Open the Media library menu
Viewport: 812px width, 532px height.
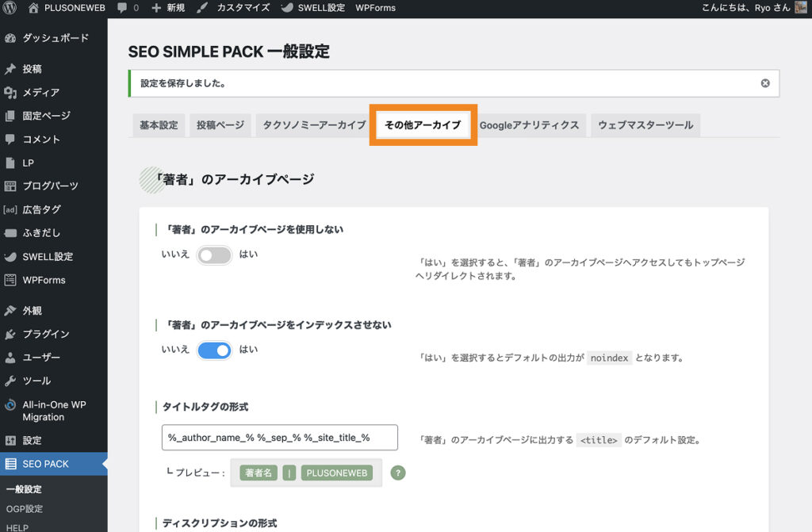point(40,92)
